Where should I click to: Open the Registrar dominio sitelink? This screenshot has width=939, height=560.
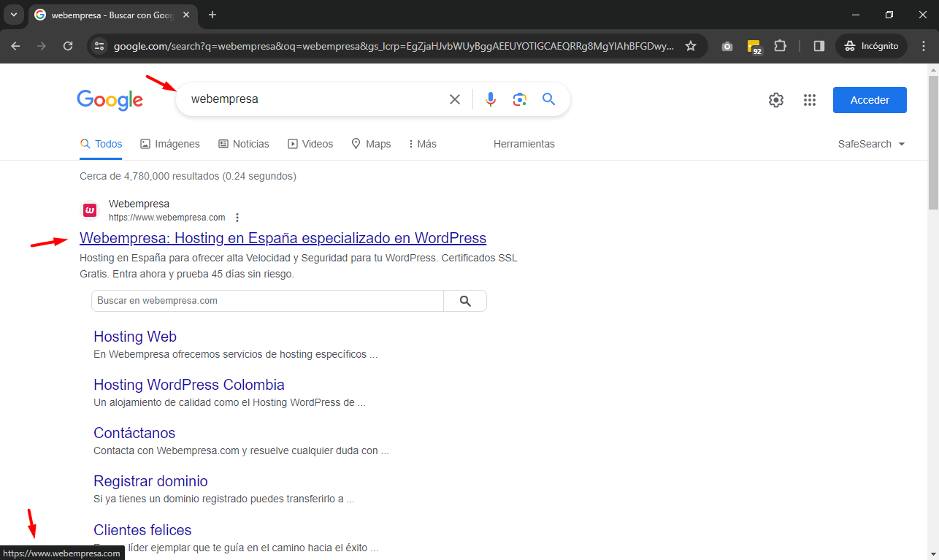(x=150, y=481)
